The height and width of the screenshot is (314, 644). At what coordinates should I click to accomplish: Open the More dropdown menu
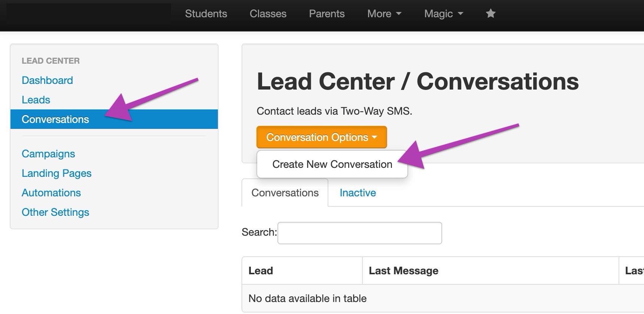[384, 14]
